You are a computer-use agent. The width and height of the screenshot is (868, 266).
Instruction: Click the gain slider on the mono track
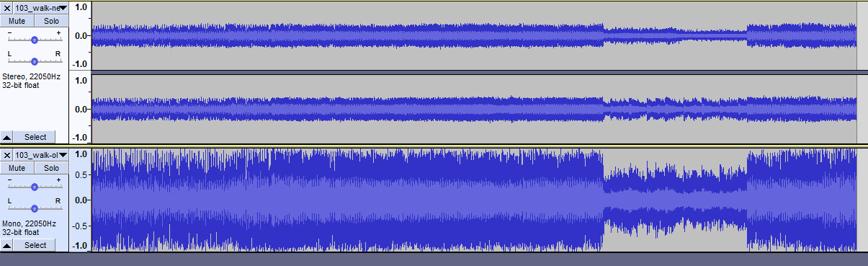(34, 187)
